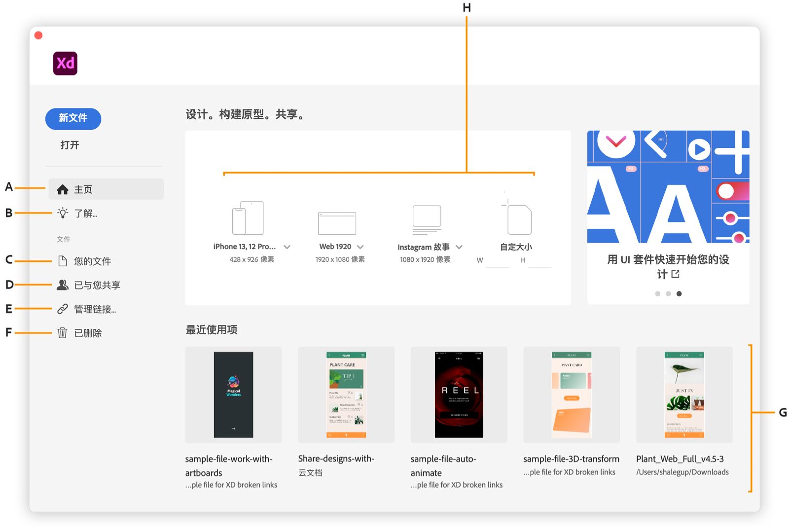Open the 用 UI 套件快速开始您的设计 link
Screen dimensions: 789x532
tap(668, 267)
